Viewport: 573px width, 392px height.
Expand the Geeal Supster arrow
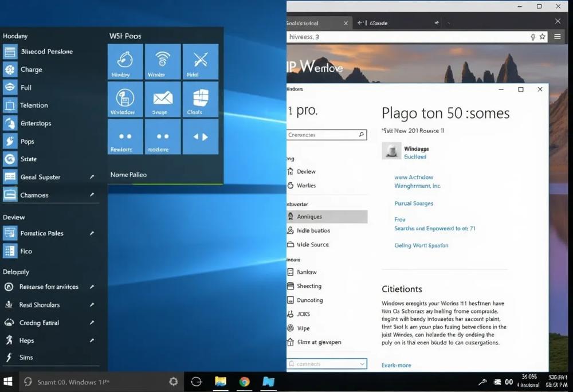tap(92, 177)
